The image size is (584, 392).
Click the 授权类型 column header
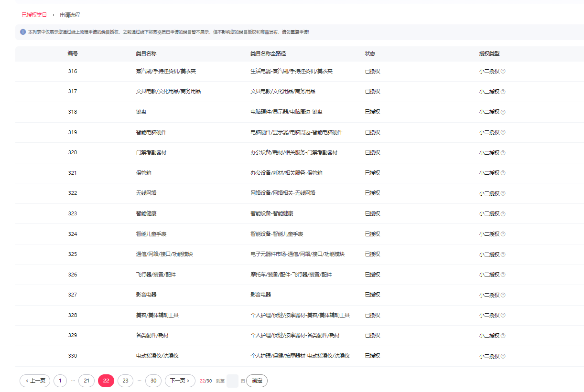coord(489,54)
